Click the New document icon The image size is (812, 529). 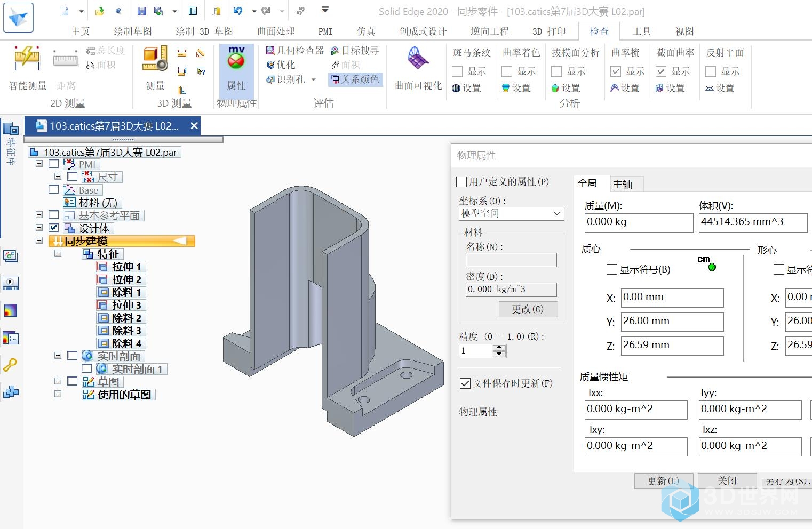click(x=65, y=11)
